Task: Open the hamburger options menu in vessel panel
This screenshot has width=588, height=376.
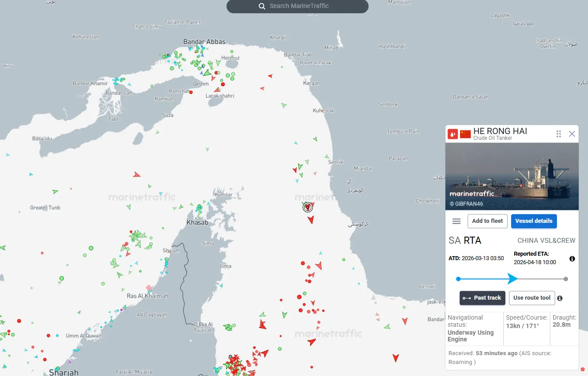Action: (x=456, y=221)
